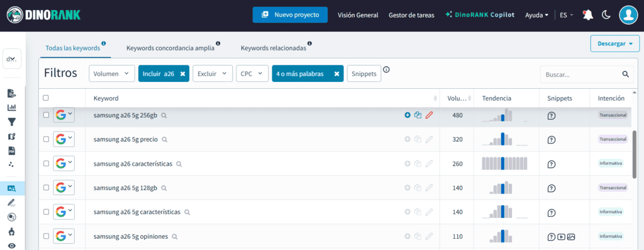Open DinoRANK Copilot
644x250 pixels.
(x=480, y=15)
